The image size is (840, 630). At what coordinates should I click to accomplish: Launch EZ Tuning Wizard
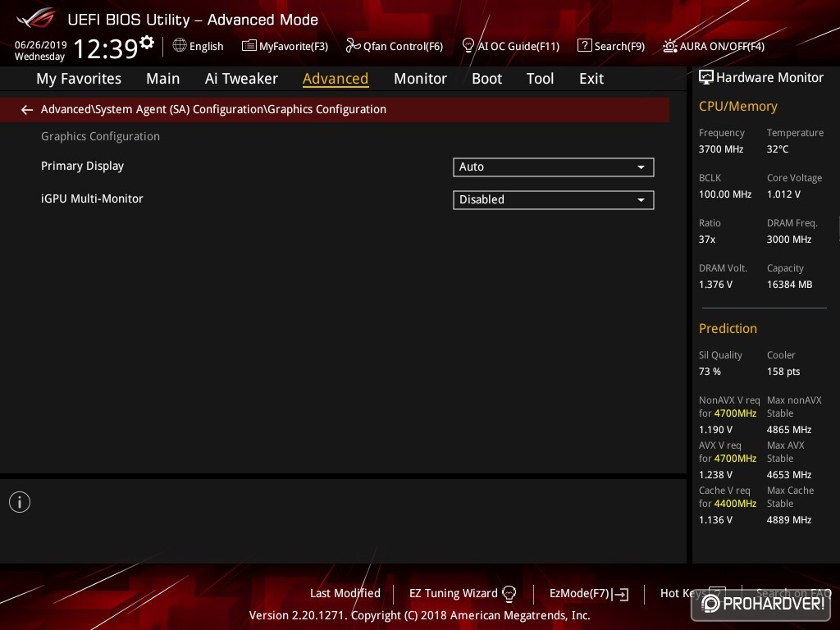[463, 594]
